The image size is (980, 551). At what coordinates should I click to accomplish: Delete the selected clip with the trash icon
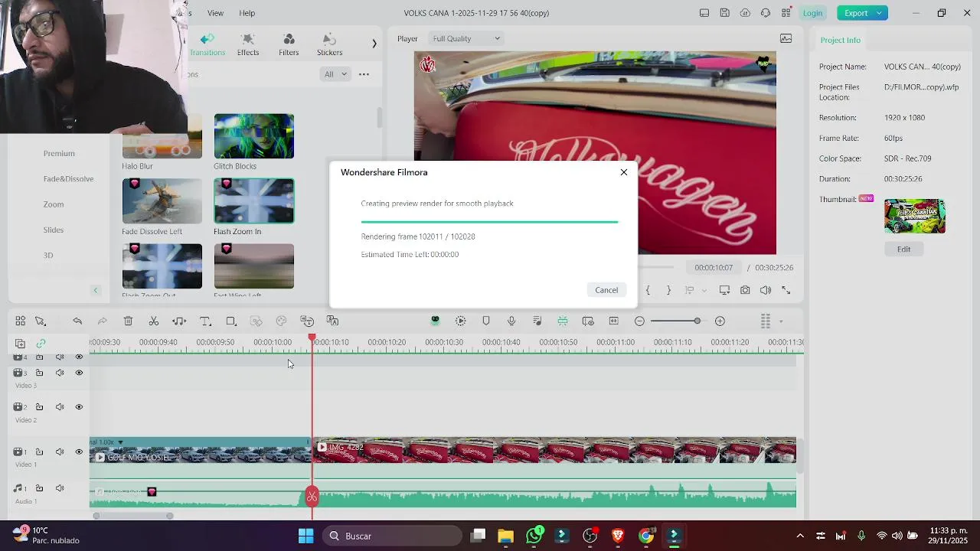pyautogui.click(x=128, y=321)
